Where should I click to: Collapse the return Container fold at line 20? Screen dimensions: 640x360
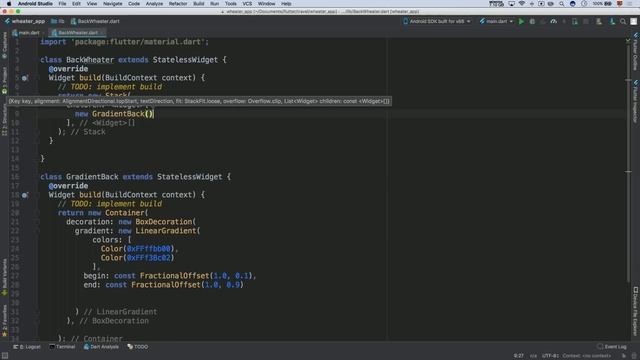(37, 213)
